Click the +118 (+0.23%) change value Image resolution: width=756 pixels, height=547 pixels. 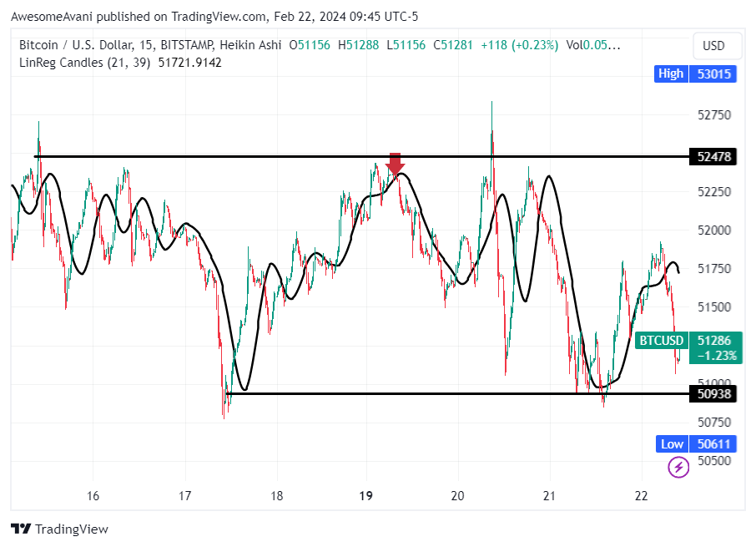[519, 45]
